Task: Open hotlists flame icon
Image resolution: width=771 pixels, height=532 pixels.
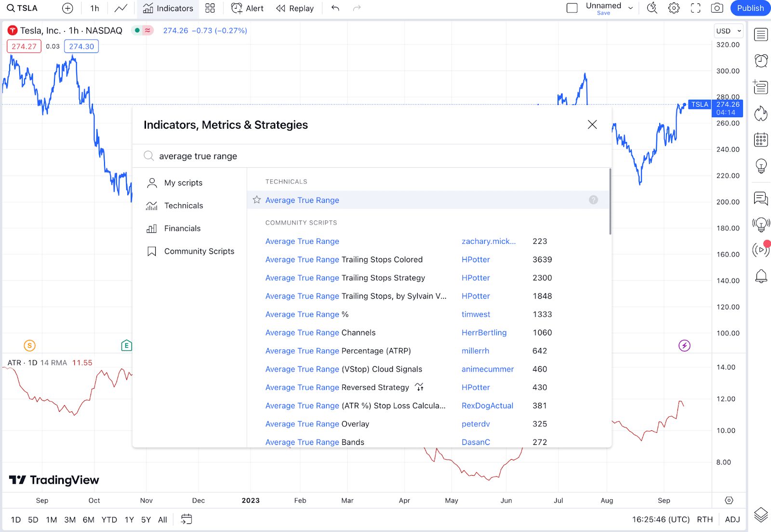Action: point(761,114)
